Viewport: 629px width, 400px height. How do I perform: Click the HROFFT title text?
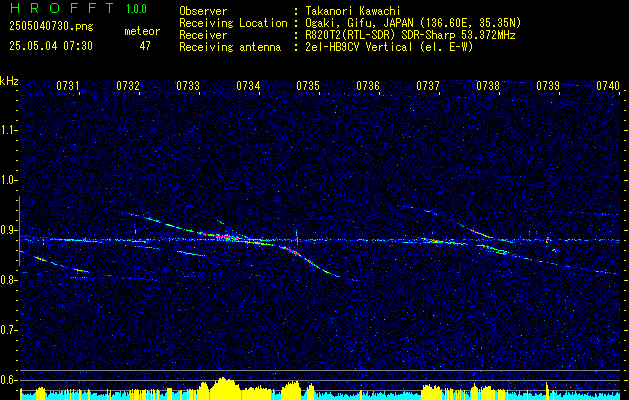click(x=62, y=8)
